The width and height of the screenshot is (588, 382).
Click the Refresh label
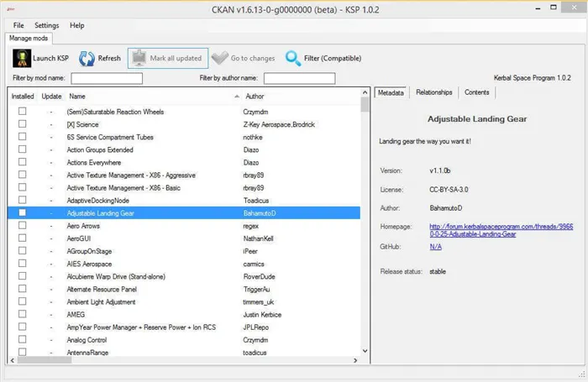(x=109, y=58)
